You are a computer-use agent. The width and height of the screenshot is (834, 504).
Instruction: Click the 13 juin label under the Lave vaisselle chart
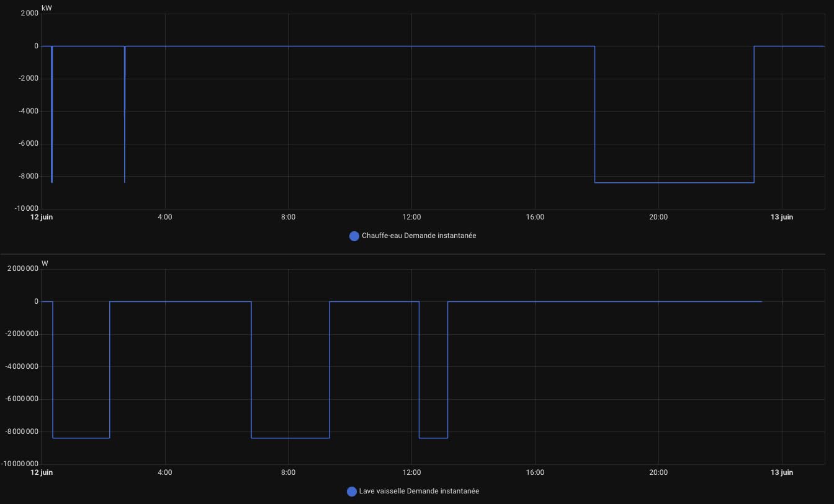(x=782, y=472)
